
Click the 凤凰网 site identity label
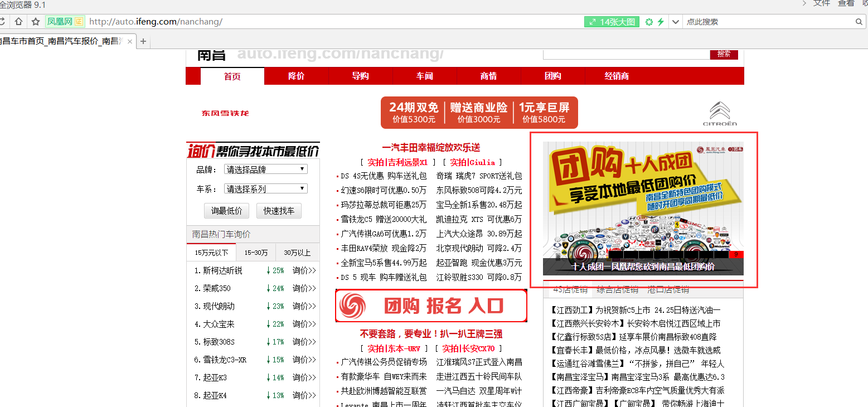click(x=60, y=22)
